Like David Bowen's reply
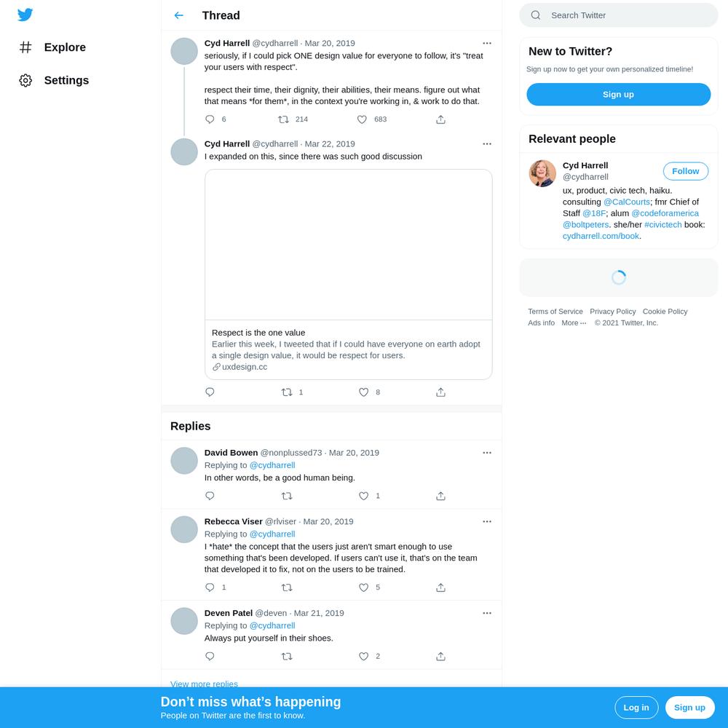728x728 pixels. 363,496
